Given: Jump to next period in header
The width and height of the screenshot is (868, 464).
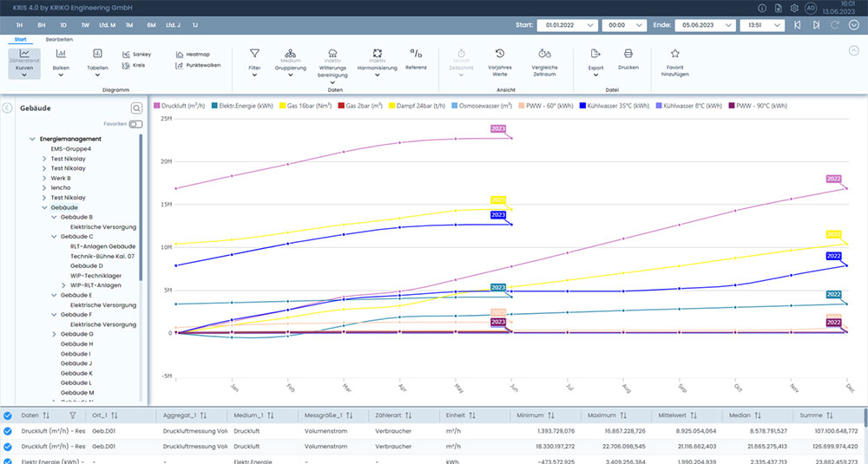Looking at the screenshot, I should click(x=816, y=25).
